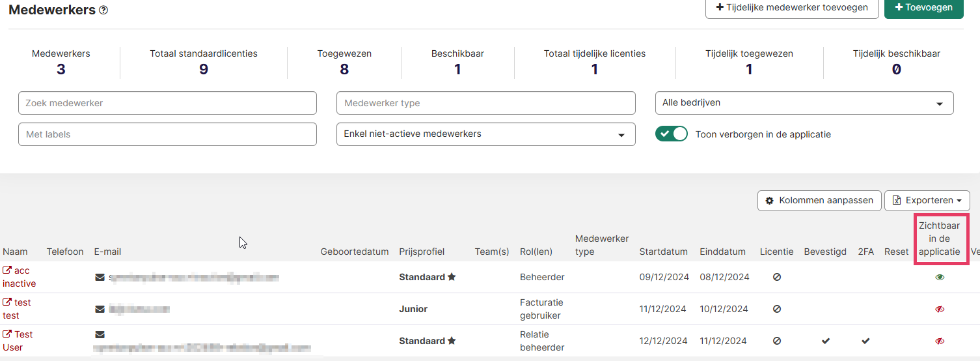
Task: Click the Zoek medewerker search field
Action: 167,103
